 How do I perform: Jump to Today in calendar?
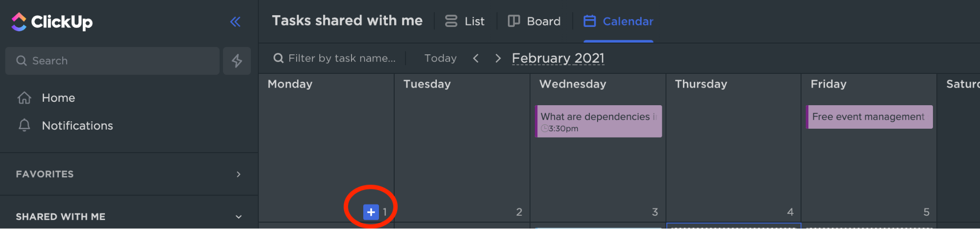(440, 58)
